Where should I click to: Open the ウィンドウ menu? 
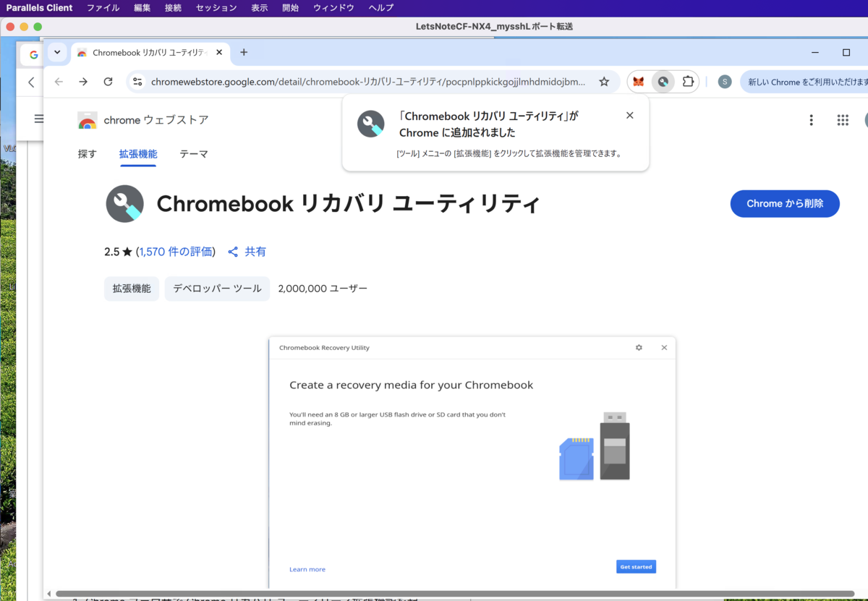pos(333,8)
